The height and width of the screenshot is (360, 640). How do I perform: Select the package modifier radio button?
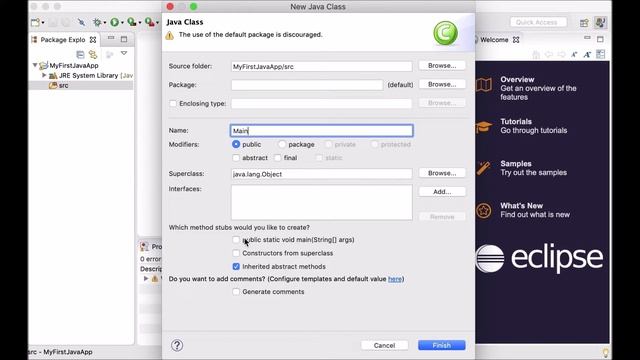point(282,144)
